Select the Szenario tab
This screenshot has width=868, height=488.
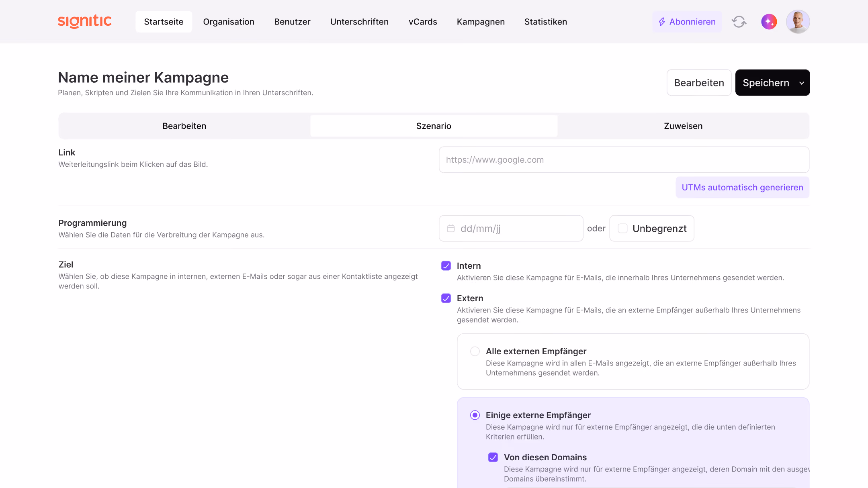tap(434, 126)
